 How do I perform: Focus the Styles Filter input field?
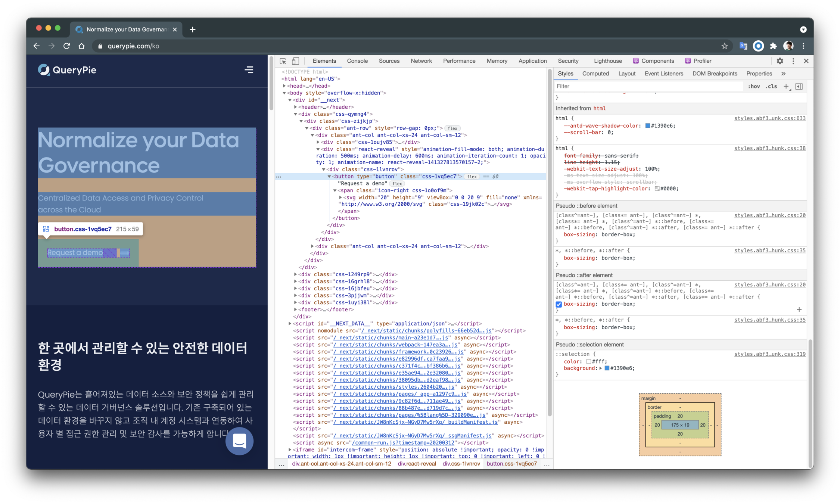[648, 86]
